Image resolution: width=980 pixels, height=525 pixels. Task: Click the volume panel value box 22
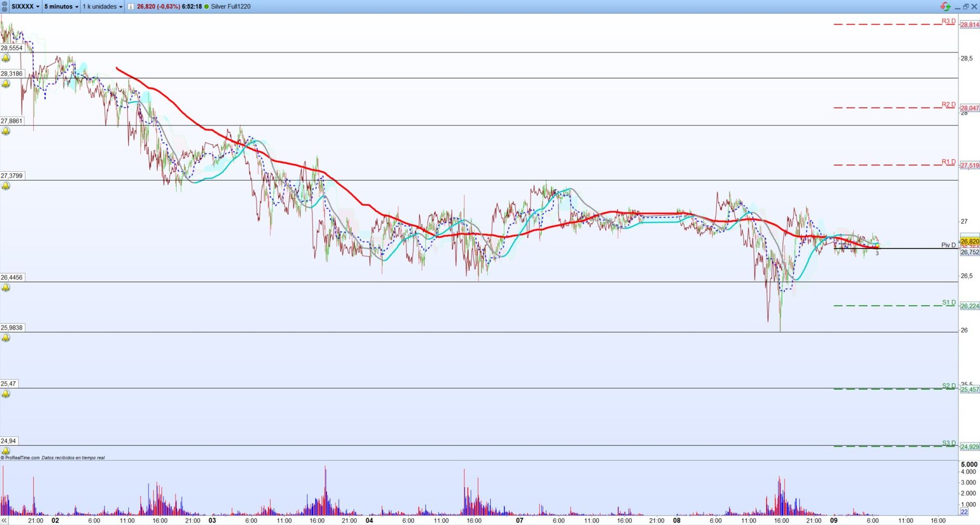coord(964,512)
